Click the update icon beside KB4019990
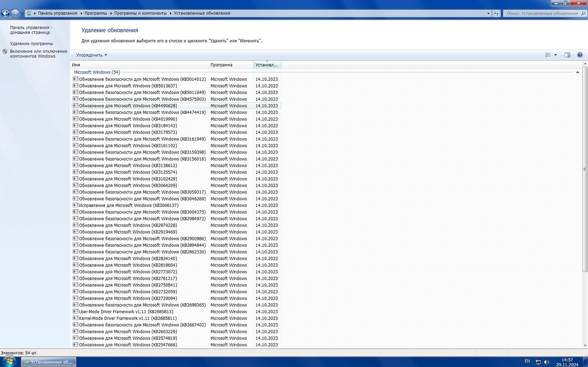 76,119
